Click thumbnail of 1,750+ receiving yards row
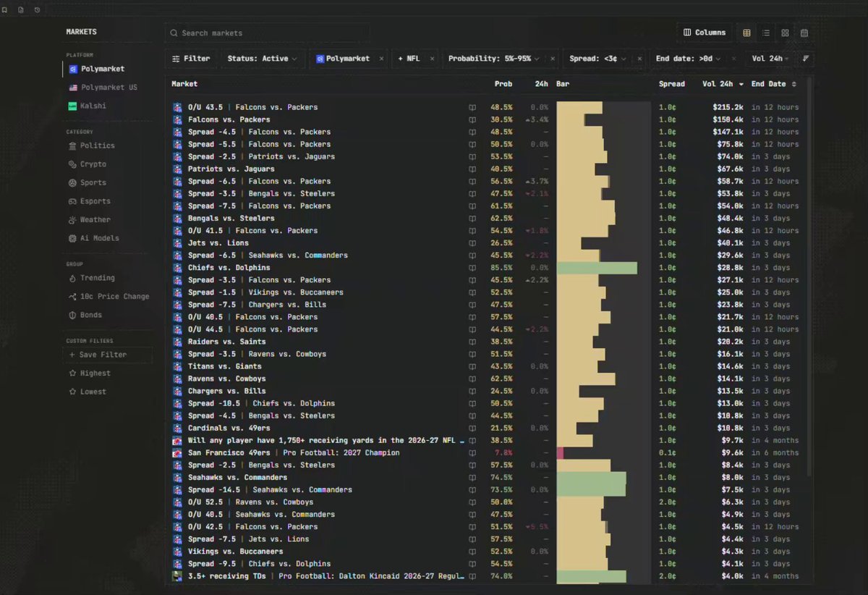Viewport: 868px width, 595px height. pos(177,440)
